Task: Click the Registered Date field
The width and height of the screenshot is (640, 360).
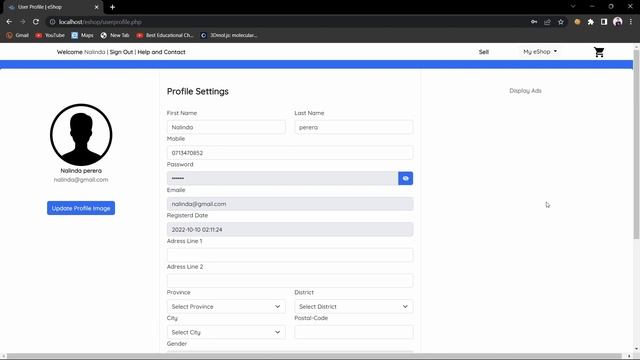Action: [x=290, y=229]
